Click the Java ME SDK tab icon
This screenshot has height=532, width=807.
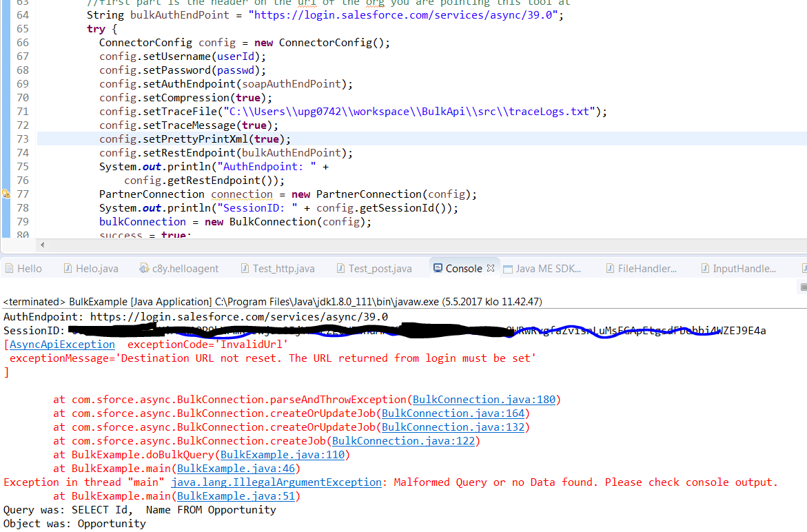(507, 269)
